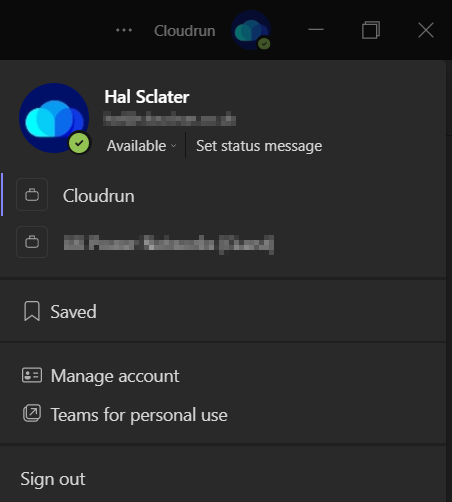452x502 pixels.
Task: Open Saved items
Action: [223, 311]
